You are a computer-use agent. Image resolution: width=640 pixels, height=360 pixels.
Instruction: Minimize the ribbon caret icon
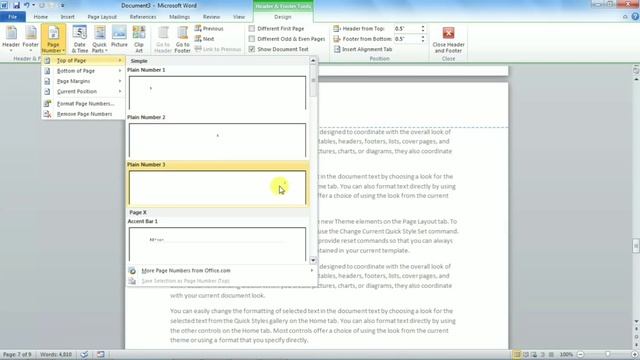(625, 17)
